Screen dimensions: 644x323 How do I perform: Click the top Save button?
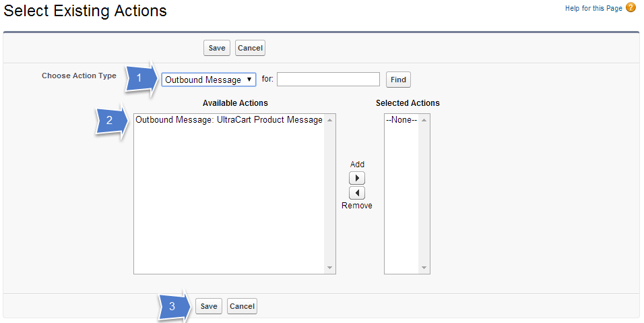pyautogui.click(x=217, y=48)
